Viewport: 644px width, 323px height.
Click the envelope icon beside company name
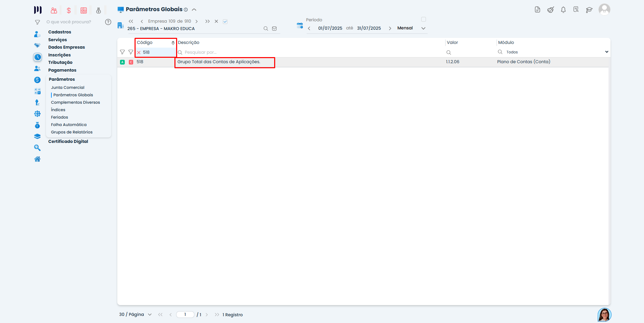(x=275, y=29)
